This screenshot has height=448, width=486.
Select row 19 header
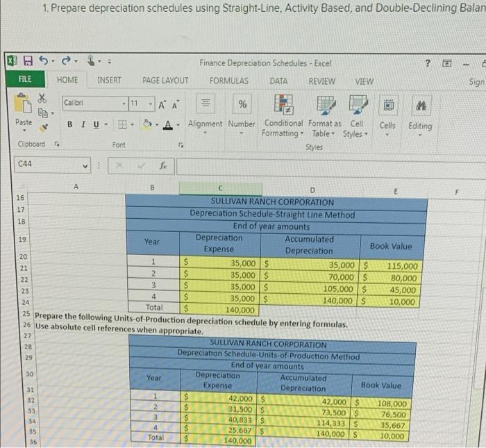[22, 240]
